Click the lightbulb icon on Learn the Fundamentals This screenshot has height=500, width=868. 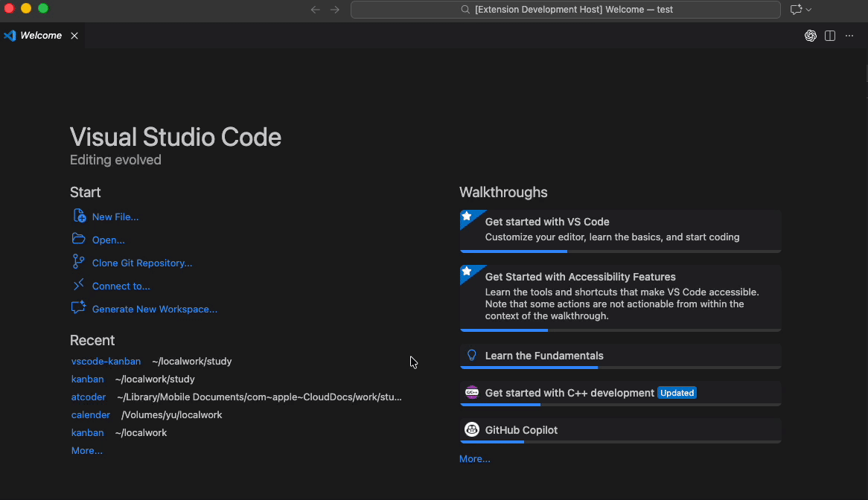(472, 355)
